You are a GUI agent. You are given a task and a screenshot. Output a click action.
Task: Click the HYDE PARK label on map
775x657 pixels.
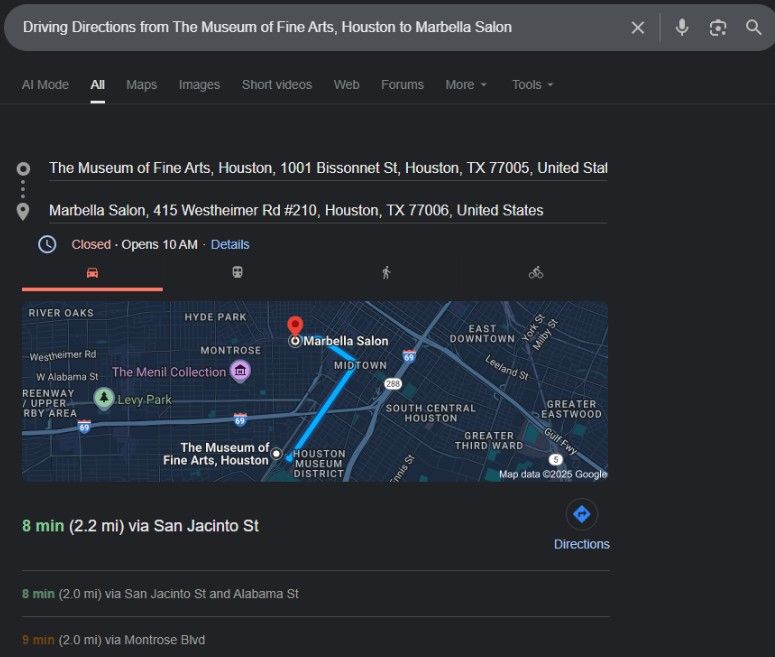[x=215, y=317]
